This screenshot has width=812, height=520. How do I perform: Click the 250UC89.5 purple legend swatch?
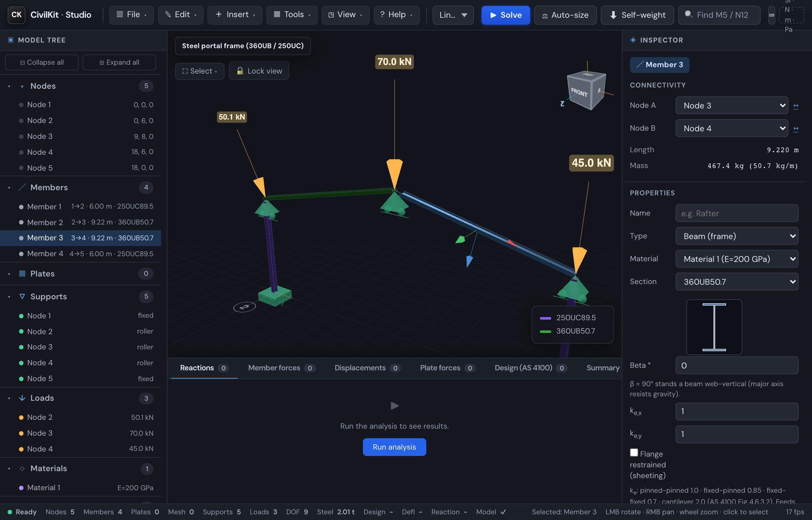pyautogui.click(x=546, y=318)
